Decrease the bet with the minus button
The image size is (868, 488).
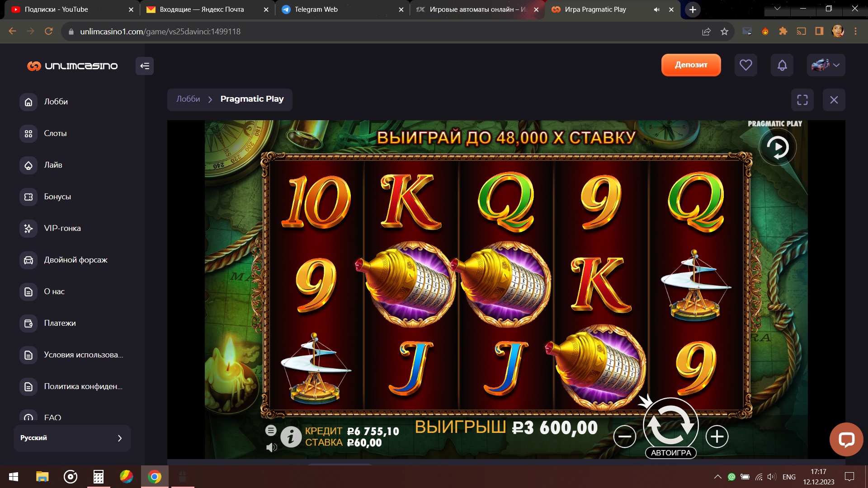(x=625, y=436)
